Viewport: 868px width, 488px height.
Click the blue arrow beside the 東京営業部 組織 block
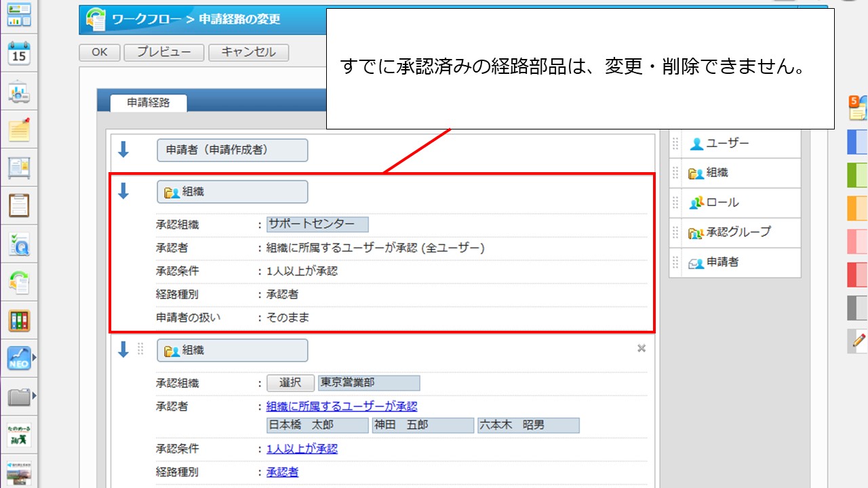pyautogui.click(x=123, y=350)
